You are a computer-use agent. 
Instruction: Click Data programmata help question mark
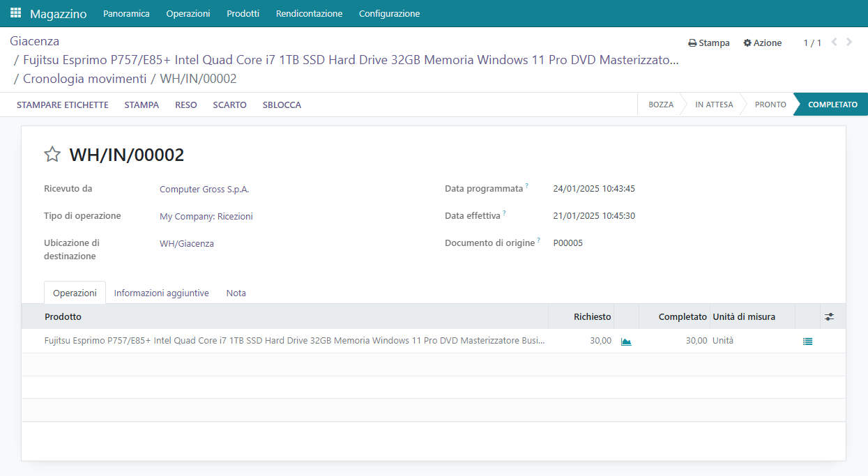click(x=527, y=186)
